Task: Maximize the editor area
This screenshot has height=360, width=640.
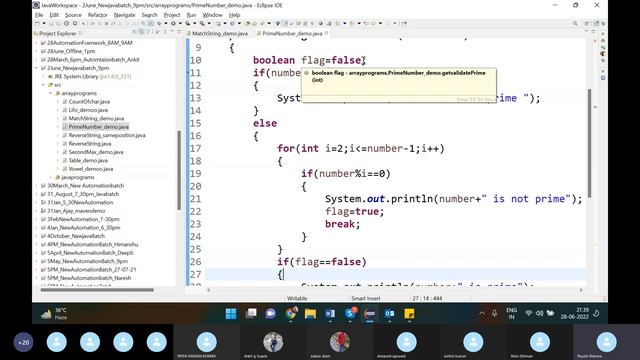Action: (593, 32)
